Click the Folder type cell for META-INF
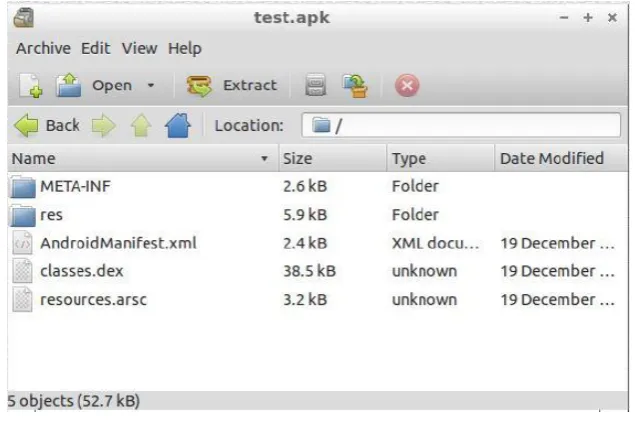Image resolution: width=635 pixels, height=424 pixels. [x=415, y=186]
